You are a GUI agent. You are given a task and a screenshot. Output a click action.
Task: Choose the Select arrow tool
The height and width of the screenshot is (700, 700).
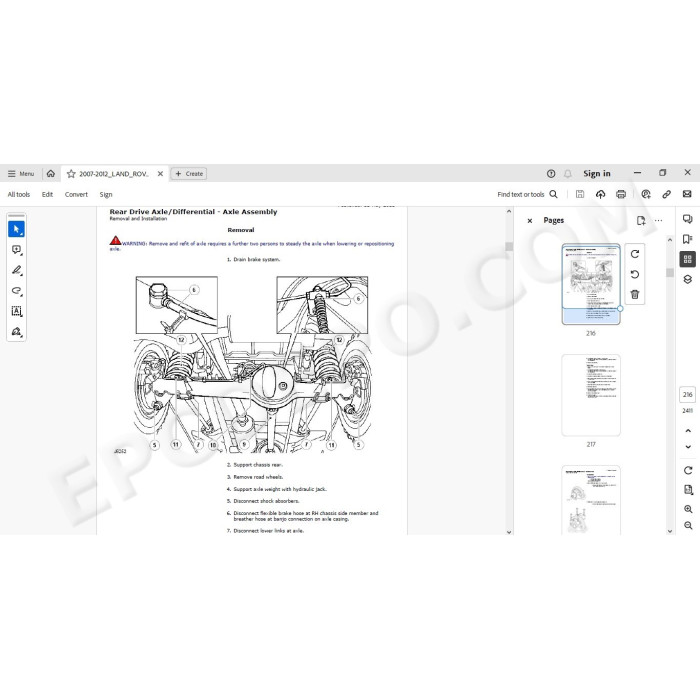[x=17, y=229]
